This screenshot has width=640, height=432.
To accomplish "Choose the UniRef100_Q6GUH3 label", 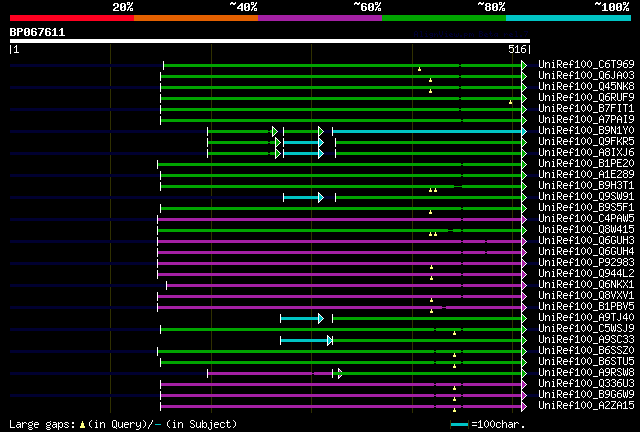I will point(586,240).
